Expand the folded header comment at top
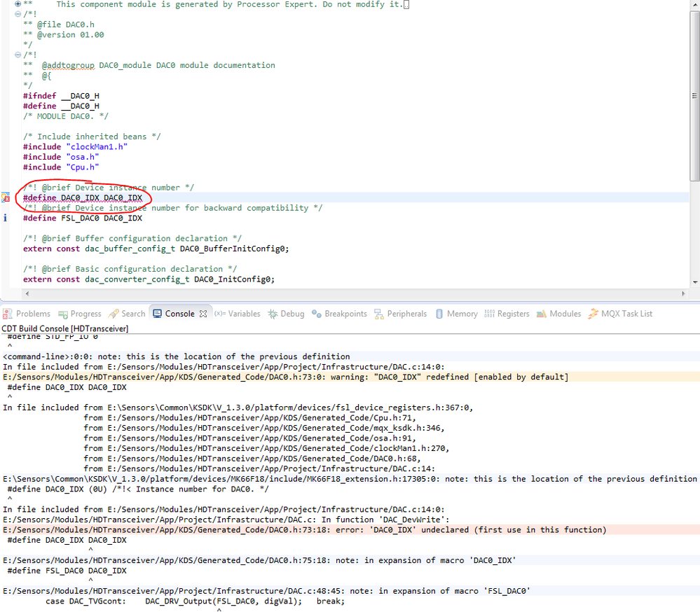Screen dimensions: 700x612 [x=18, y=4]
